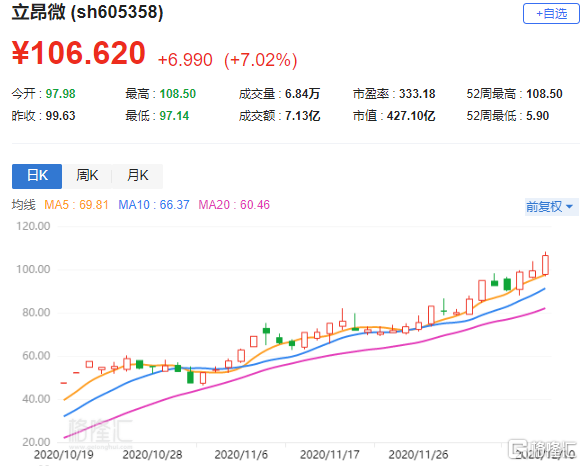Click the 2020/10/28 date label
This screenshot has height=466, width=583.
(x=152, y=454)
